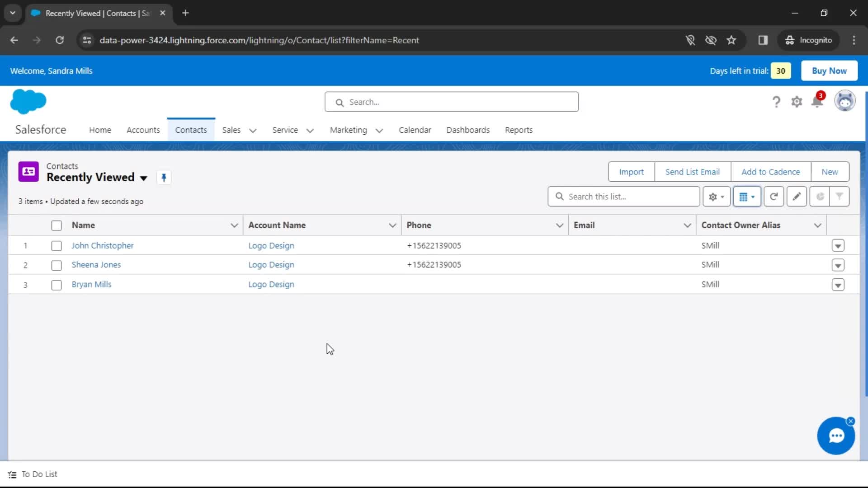This screenshot has height=488, width=868.
Task: Open Logo Design account in Bryan Mills row
Action: [x=271, y=285]
